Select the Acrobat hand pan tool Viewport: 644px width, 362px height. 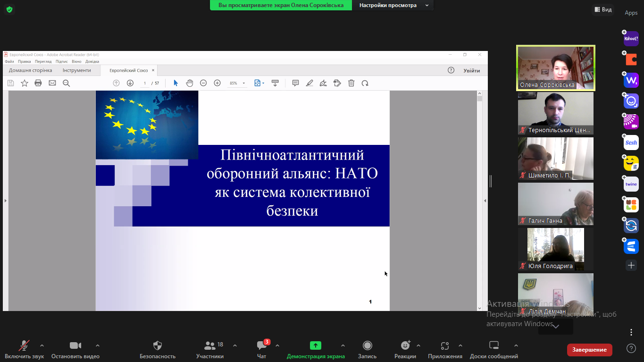click(x=190, y=83)
